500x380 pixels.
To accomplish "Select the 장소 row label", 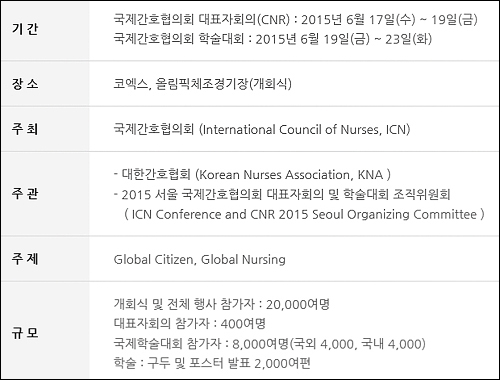I will 25,83.
